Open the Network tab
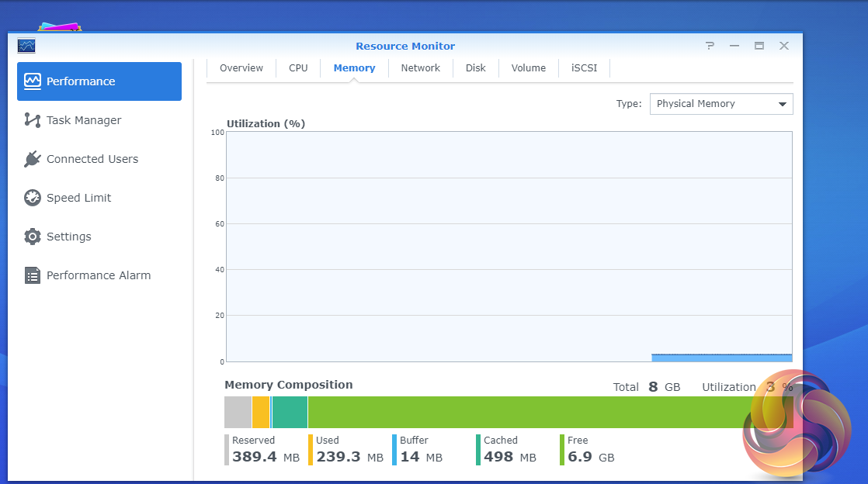The image size is (868, 484). tap(420, 68)
